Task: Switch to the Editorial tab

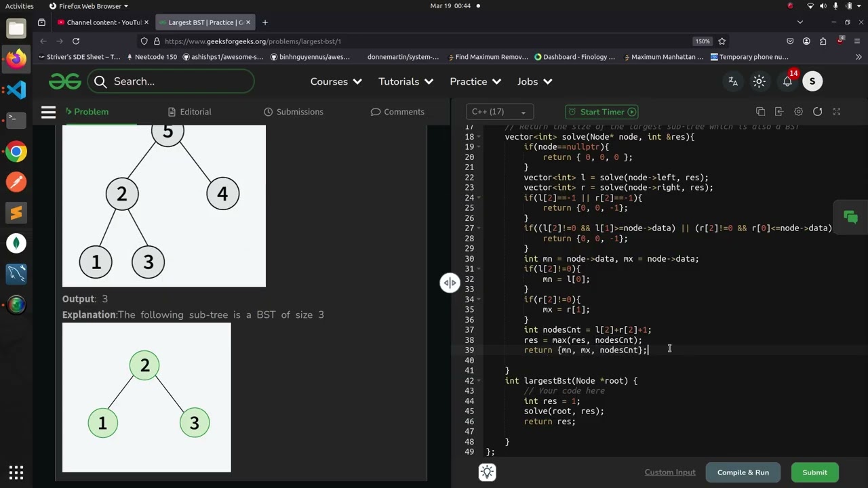Action: click(190, 112)
